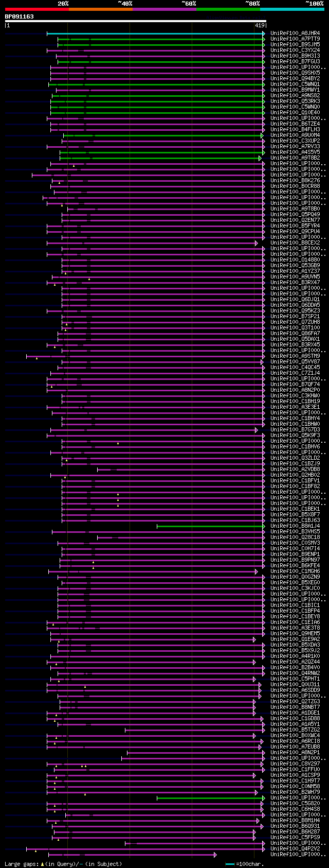Select hit label UniRef100_B8CEX2
The width and height of the screenshot is (329, 868).
point(295,243)
